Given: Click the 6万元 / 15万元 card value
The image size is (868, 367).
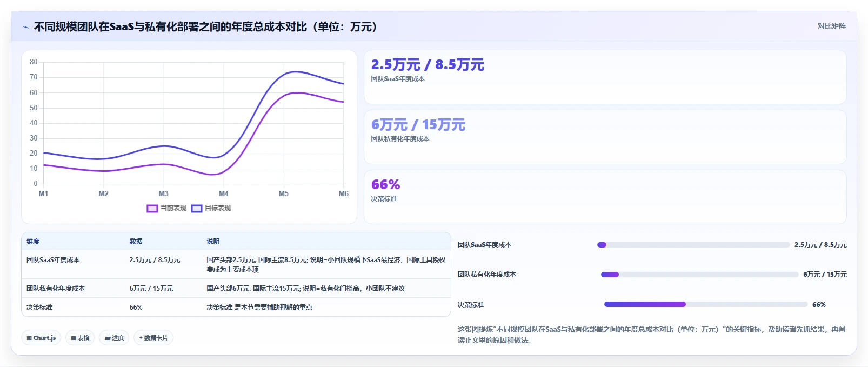Looking at the screenshot, I should point(418,125).
